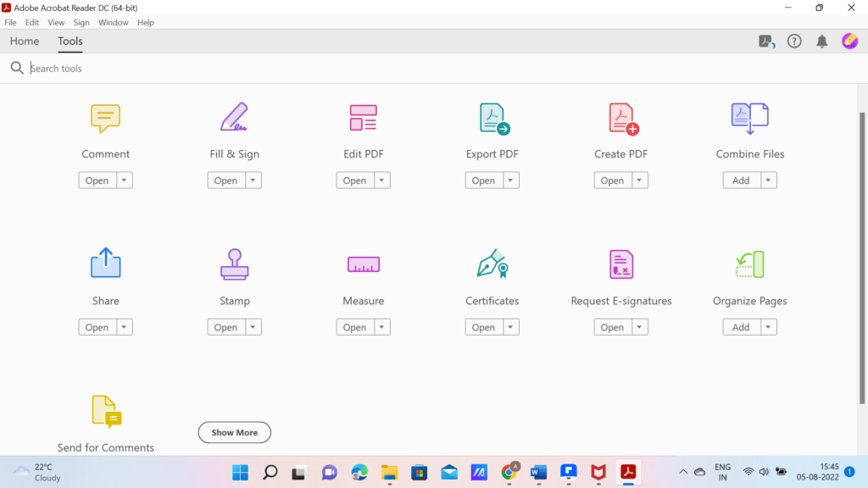The width and height of the screenshot is (868, 488).
Task: Click Add button under Combine Files
Action: [741, 180]
